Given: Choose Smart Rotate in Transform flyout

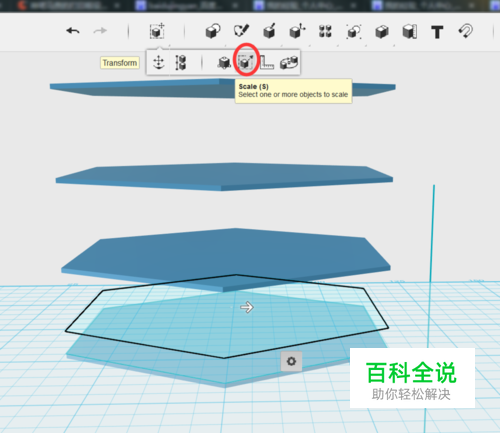Looking at the screenshot, I should [x=289, y=63].
